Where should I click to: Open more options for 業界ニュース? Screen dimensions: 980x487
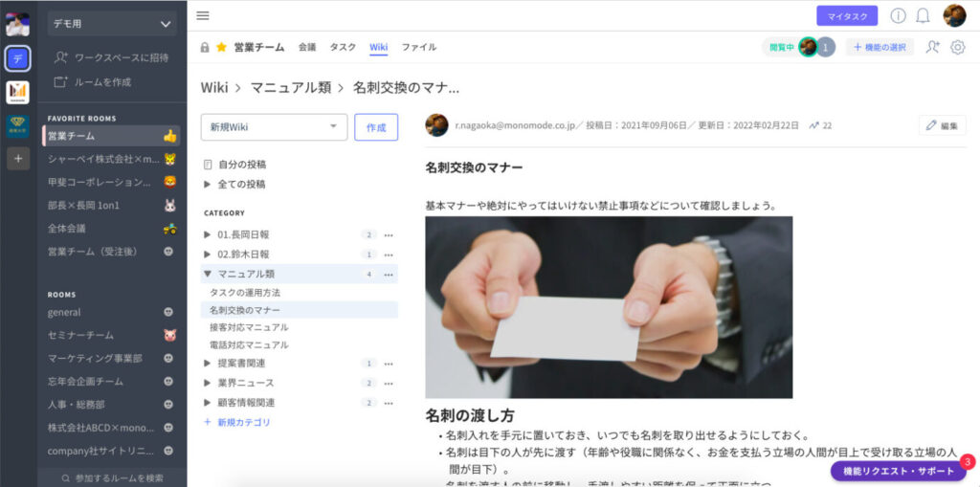pos(389,384)
